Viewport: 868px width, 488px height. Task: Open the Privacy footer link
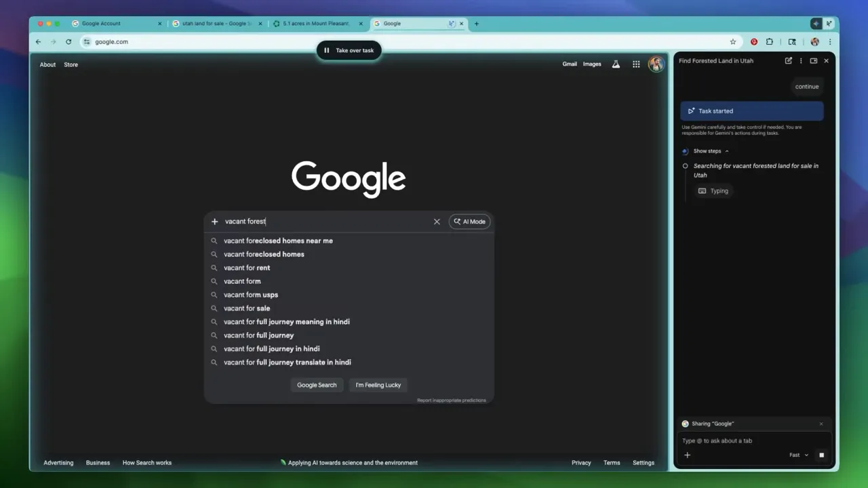581,463
